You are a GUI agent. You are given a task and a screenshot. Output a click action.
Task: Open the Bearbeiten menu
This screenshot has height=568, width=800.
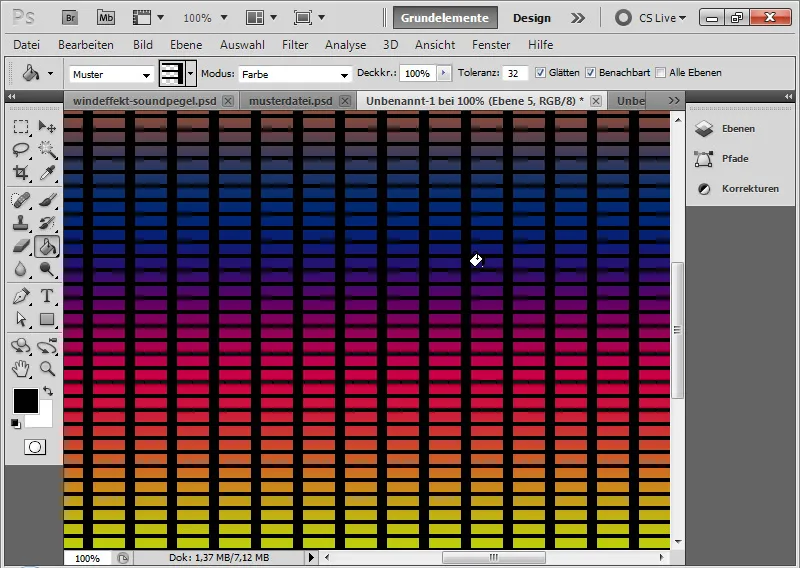click(x=86, y=45)
